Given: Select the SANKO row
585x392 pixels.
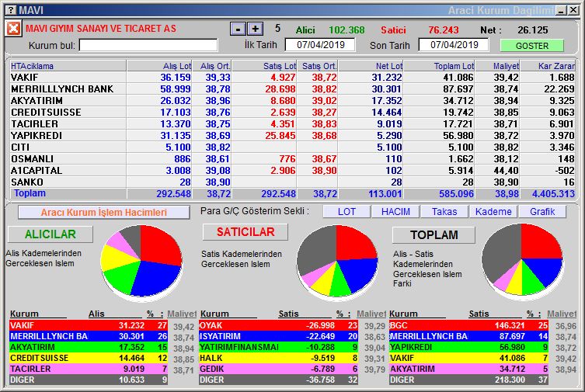Looking at the screenshot, I should coord(292,182).
